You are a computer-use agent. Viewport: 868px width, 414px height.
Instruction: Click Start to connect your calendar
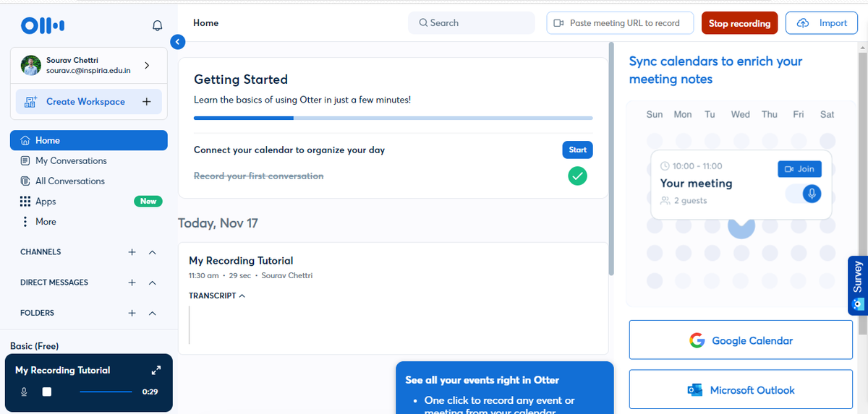[577, 150]
